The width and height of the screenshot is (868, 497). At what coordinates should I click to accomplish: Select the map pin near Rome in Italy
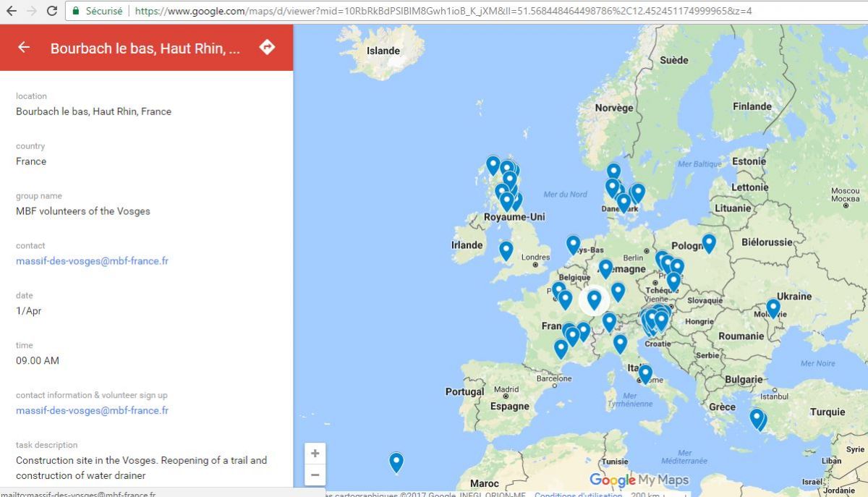645,373
